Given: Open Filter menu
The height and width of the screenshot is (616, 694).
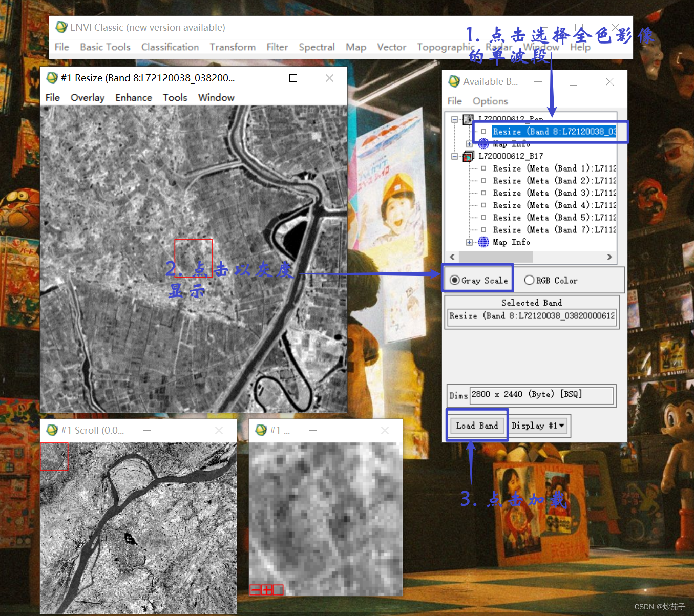Looking at the screenshot, I should pyautogui.click(x=277, y=47).
